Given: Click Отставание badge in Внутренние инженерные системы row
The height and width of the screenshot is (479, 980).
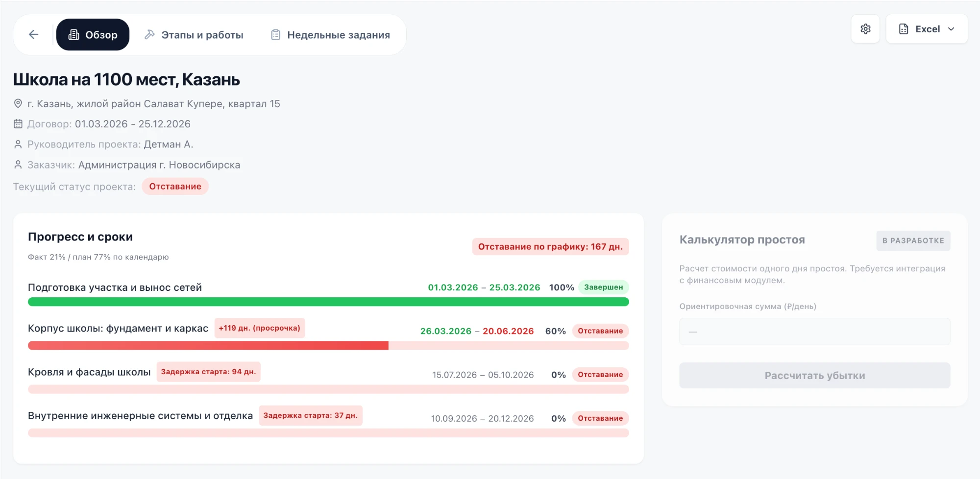Looking at the screenshot, I should tap(600, 418).
